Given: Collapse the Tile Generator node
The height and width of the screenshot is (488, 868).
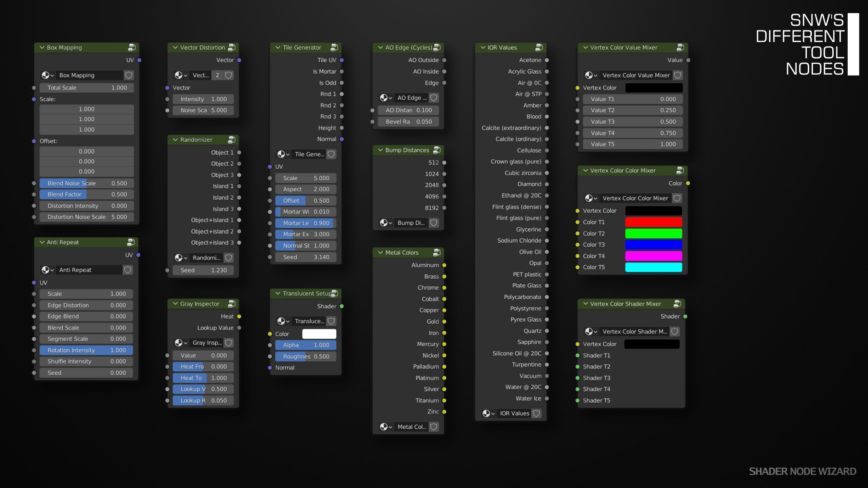Looking at the screenshot, I should (x=278, y=47).
